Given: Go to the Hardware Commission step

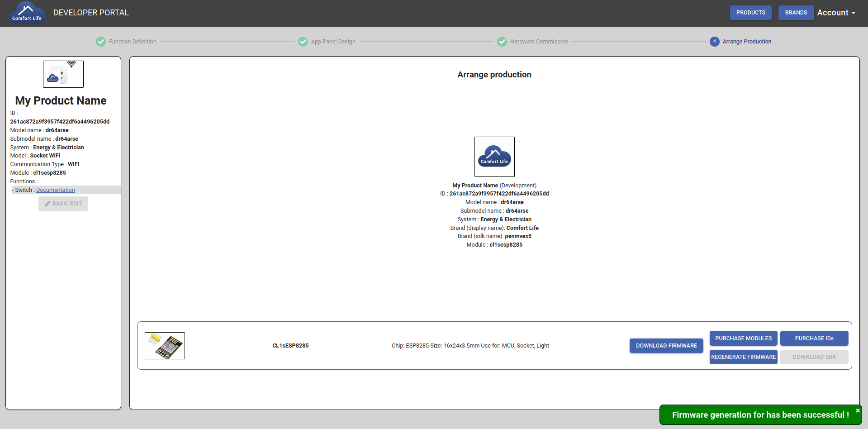Looking at the screenshot, I should pyautogui.click(x=539, y=42).
